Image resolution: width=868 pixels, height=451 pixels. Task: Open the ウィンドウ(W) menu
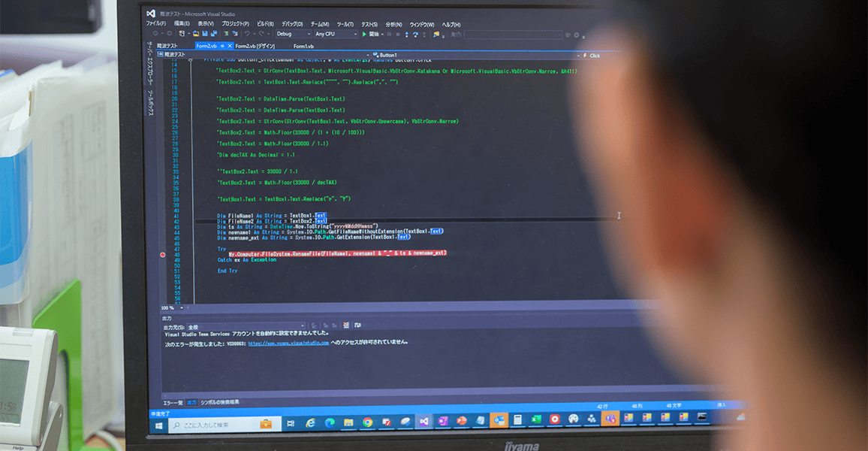click(x=421, y=24)
